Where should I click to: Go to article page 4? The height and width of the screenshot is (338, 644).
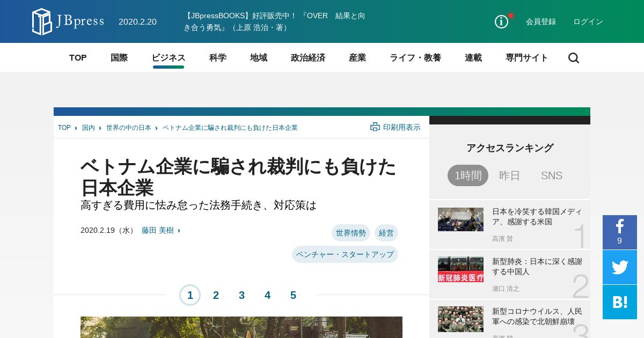pyautogui.click(x=267, y=295)
